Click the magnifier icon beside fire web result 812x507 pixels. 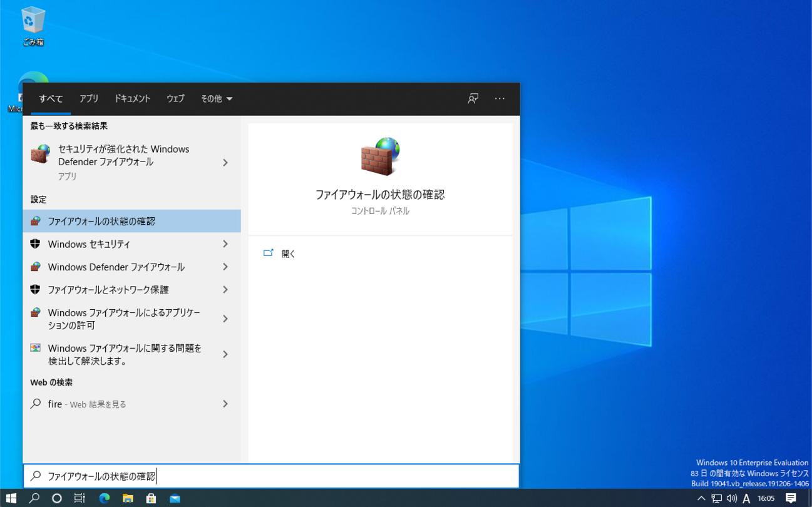[36, 404]
